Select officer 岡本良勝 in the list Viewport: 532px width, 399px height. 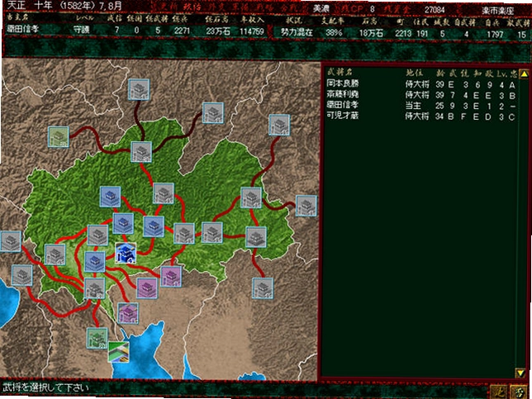point(420,84)
